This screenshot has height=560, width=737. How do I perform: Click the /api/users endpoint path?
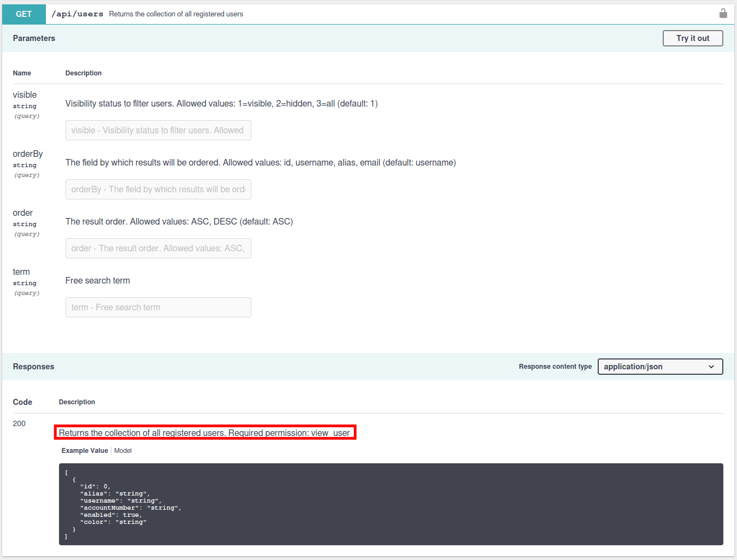[76, 13]
